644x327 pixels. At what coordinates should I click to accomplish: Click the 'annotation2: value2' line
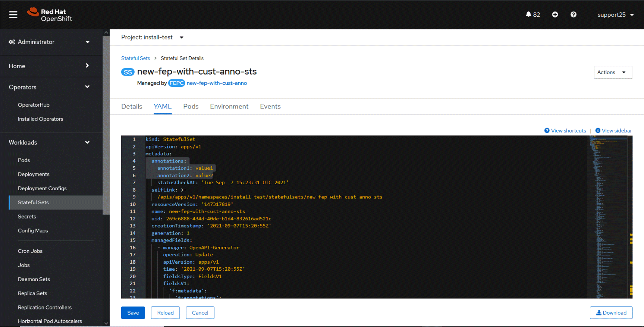(185, 176)
